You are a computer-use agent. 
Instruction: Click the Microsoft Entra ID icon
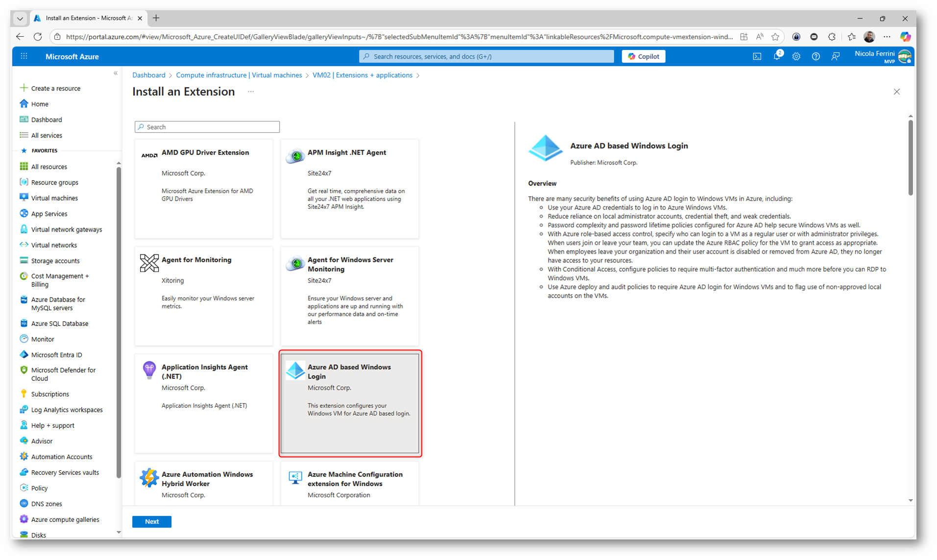24,354
